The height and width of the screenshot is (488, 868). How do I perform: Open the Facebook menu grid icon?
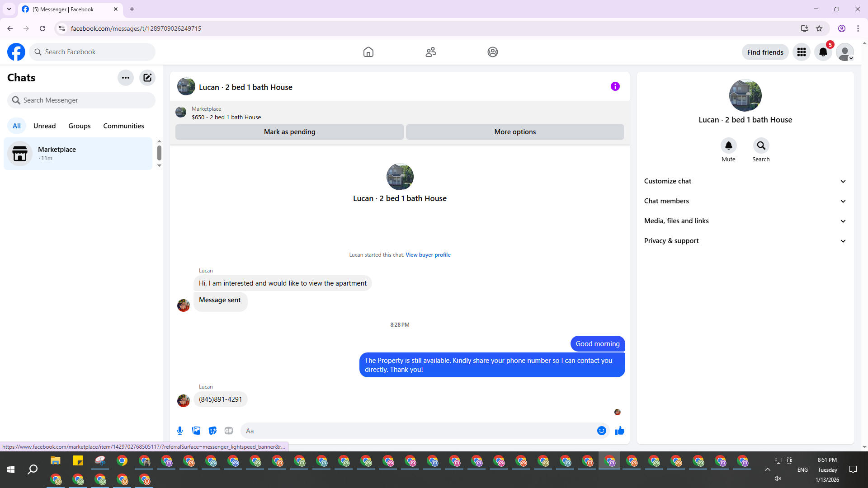(802, 52)
